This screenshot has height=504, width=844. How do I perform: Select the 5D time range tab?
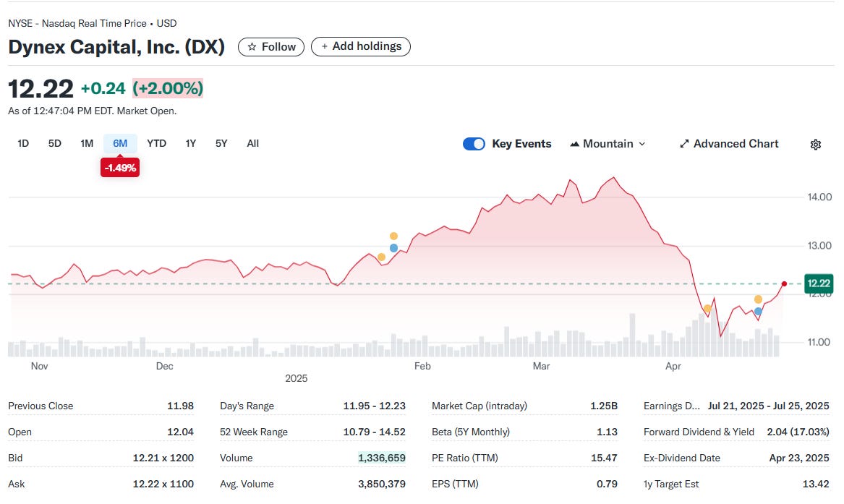(x=55, y=144)
